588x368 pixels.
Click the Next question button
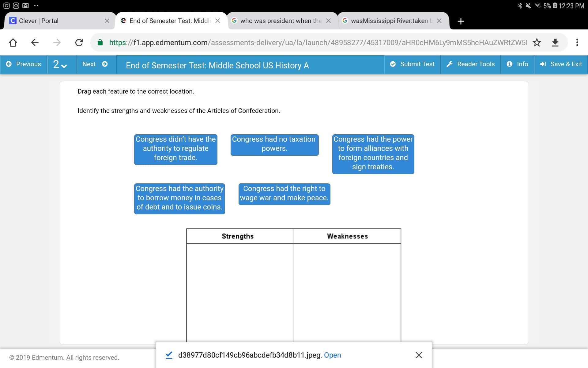coord(95,64)
